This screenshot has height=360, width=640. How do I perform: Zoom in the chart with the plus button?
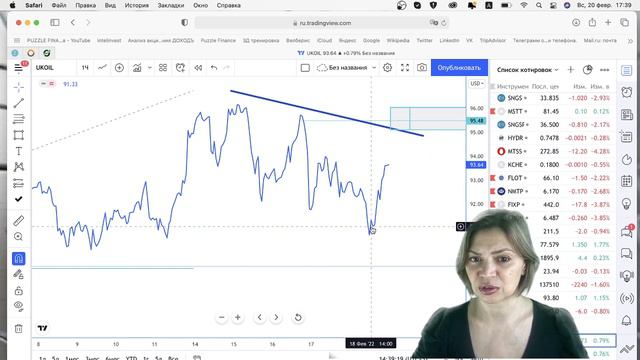tap(238, 317)
